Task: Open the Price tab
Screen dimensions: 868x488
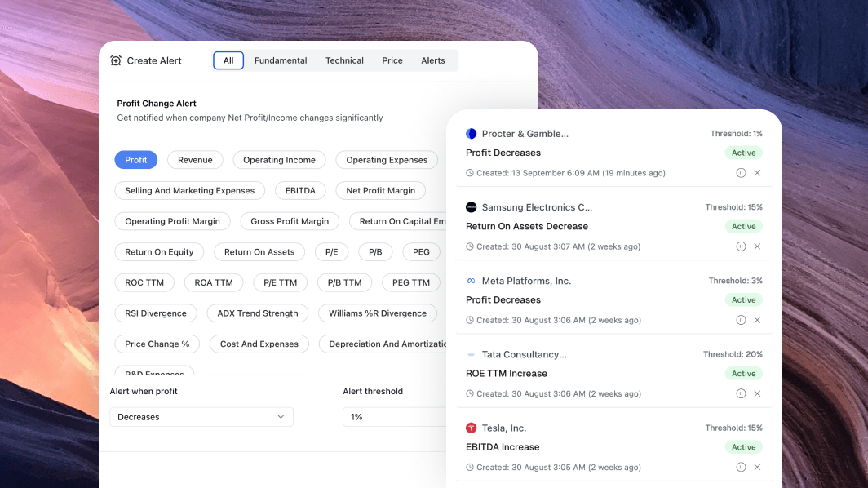Action: pos(392,60)
